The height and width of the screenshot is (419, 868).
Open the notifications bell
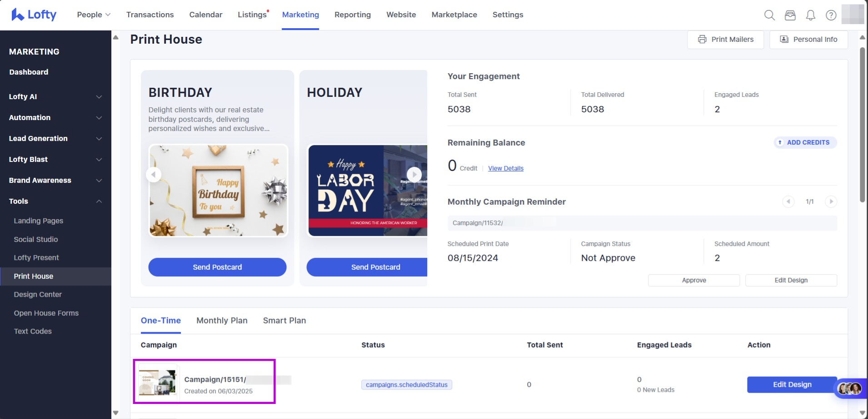coord(811,15)
